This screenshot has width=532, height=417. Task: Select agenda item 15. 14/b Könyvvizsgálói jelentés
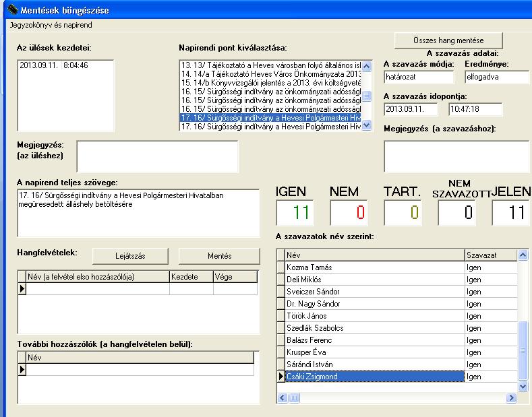point(271,83)
